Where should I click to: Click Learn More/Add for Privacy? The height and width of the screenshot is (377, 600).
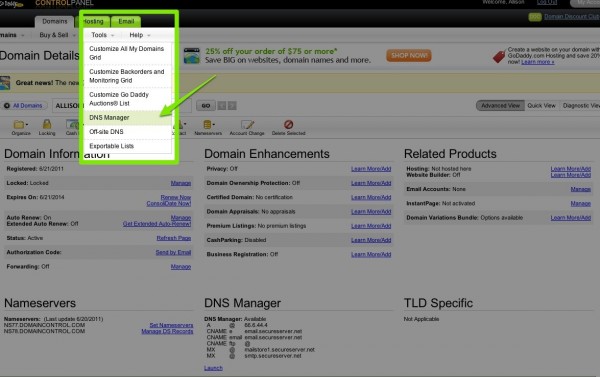pos(371,169)
